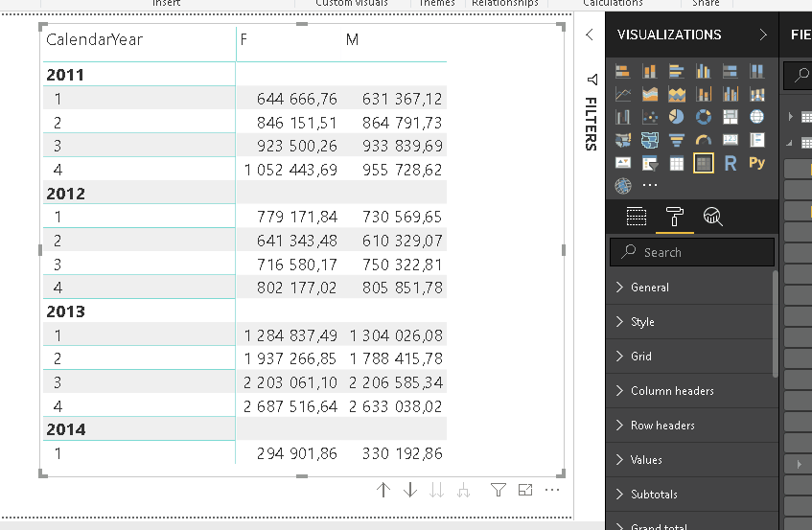Select the Treemap visual
Image resolution: width=812 pixels, height=530 pixels.
point(731,117)
